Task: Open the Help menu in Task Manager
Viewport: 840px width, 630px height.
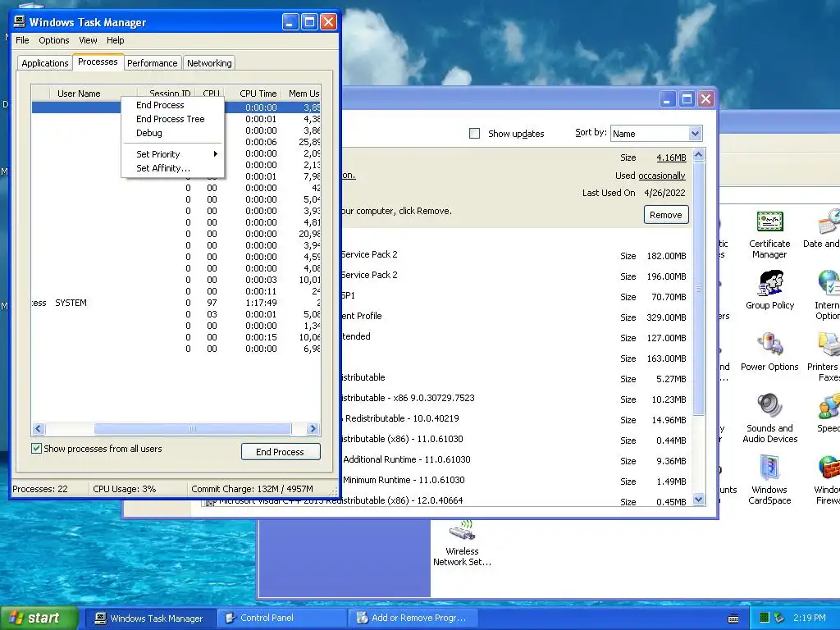Action: [115, 40]
